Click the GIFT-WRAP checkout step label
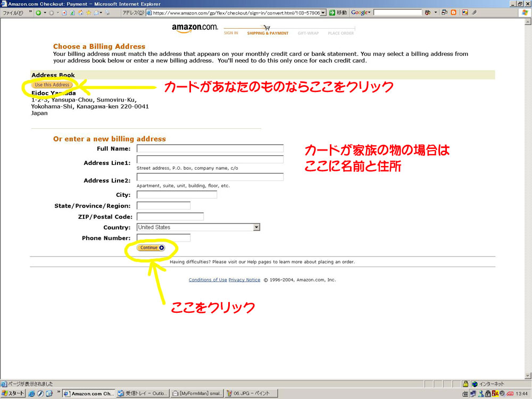This screenshot has width=532, height=399. coord(308,33)
